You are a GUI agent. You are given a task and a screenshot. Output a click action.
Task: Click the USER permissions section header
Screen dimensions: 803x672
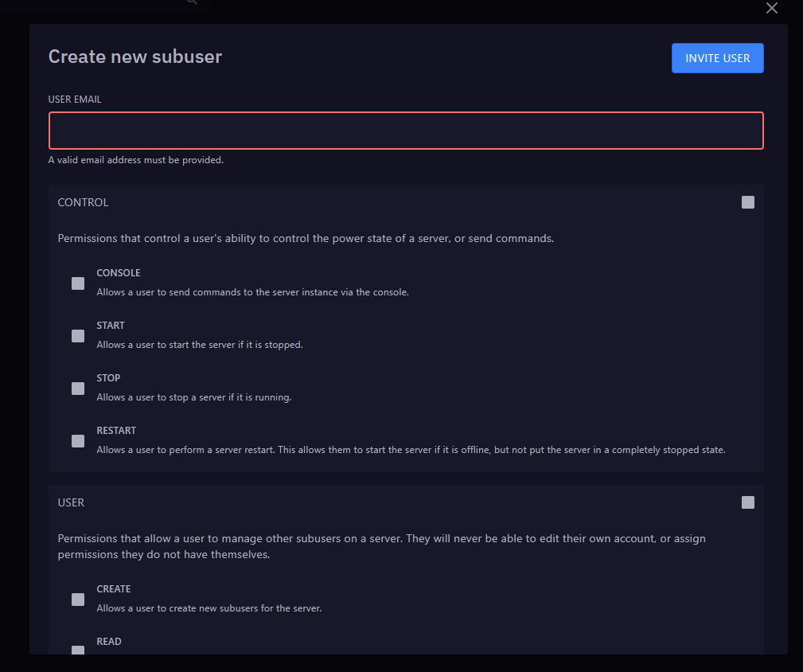71,502
